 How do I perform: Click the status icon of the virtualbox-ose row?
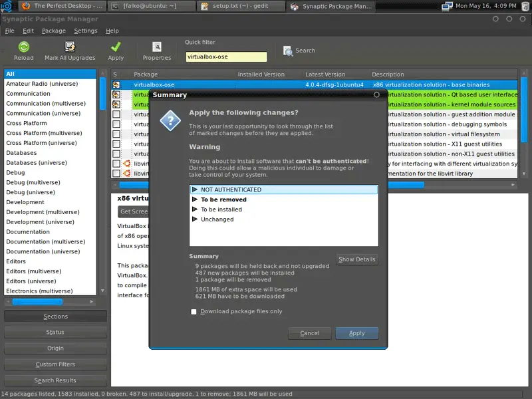[x=116, y=84]
